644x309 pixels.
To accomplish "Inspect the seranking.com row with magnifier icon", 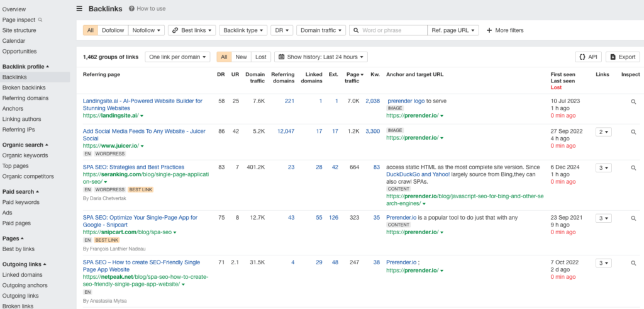I will (633, 168).
